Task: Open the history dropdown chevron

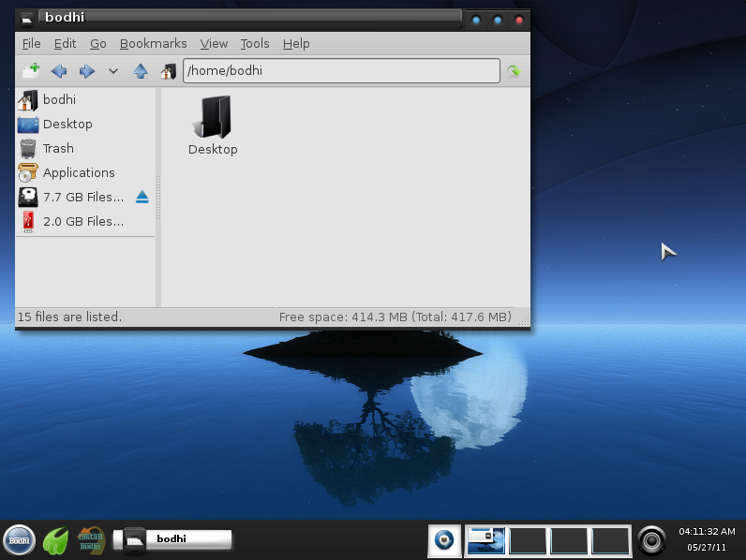Action: 112,71
